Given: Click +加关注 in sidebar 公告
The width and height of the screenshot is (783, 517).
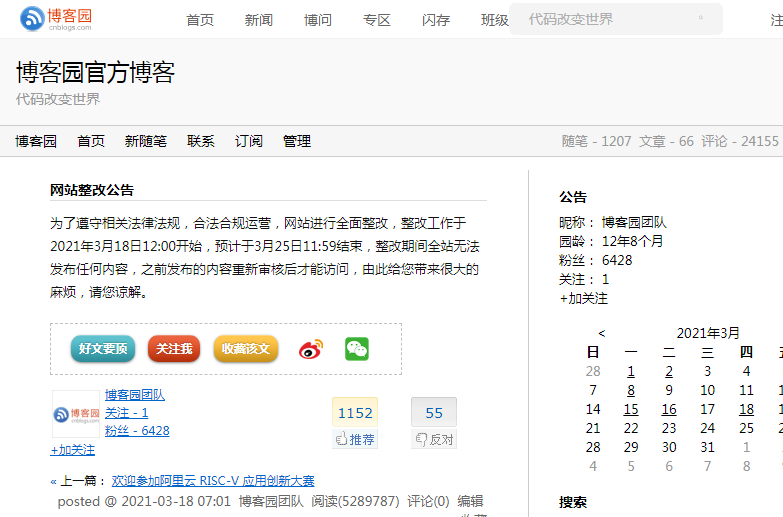Looking at the screenshot, I should 583,299.
